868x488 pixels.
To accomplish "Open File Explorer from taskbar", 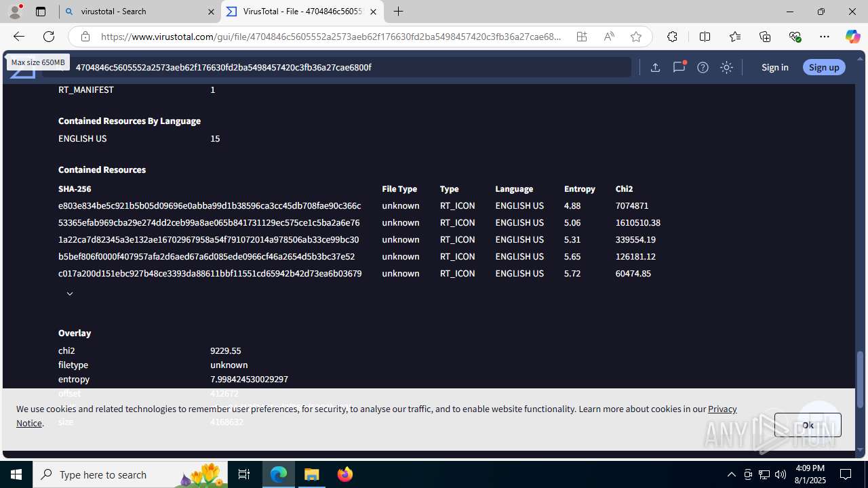I will point(312,474).
